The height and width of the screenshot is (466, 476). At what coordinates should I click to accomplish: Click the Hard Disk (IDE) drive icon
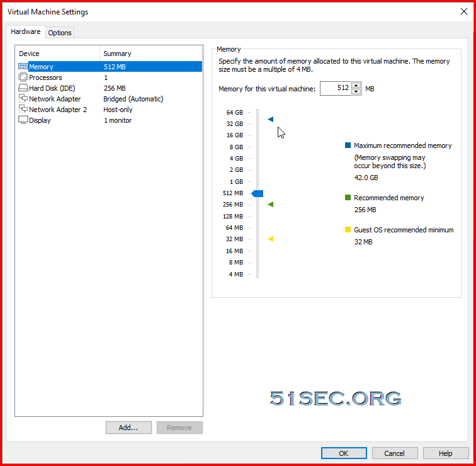(23, 88)
